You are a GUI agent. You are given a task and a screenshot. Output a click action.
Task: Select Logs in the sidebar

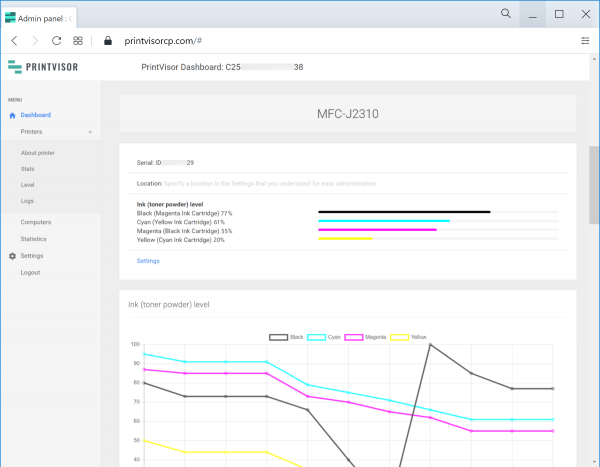pos(27,201)
